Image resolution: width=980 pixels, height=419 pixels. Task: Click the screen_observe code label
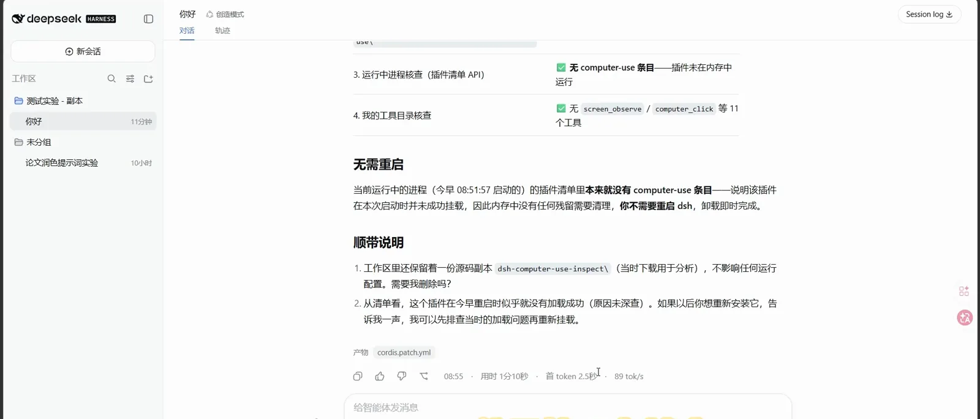612,109
